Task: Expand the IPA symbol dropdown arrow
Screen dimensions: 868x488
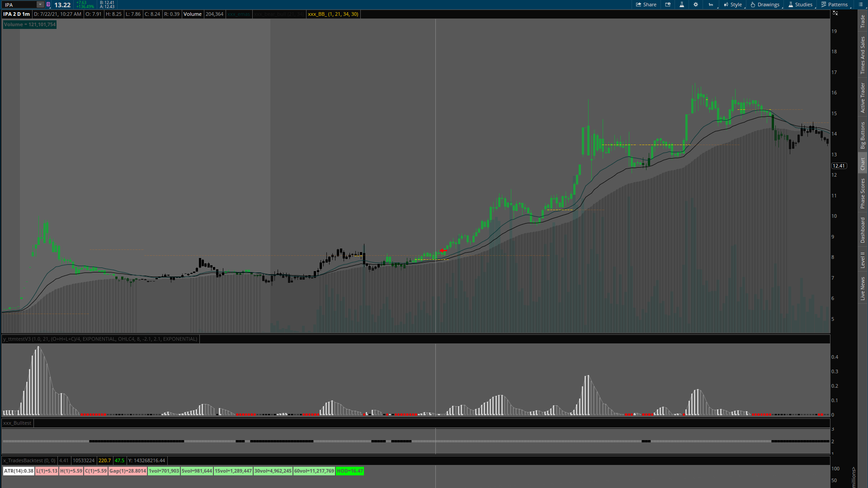Action: click(40, 5)
